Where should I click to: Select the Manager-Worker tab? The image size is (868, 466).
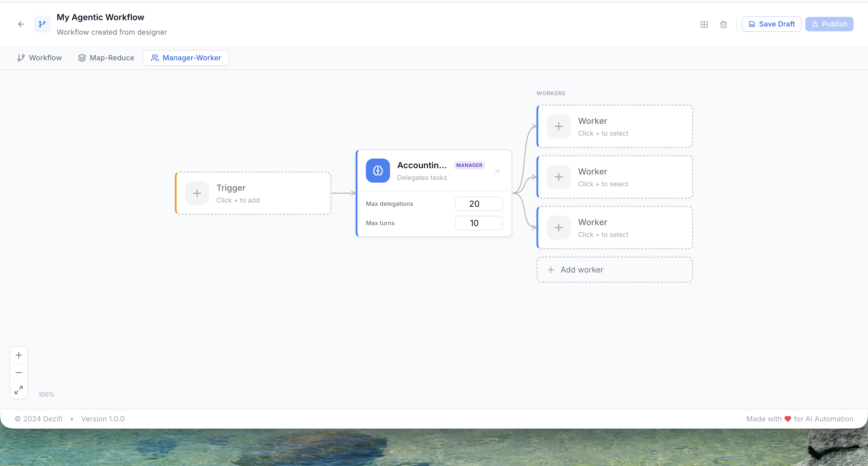coord(186,58)
